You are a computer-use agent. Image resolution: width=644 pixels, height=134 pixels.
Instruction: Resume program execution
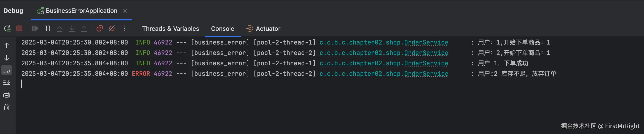[35, 29]
